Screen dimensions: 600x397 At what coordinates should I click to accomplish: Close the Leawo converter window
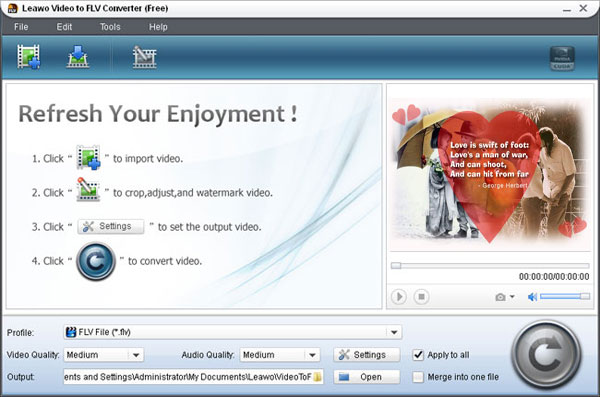click(x=583, y=8)
